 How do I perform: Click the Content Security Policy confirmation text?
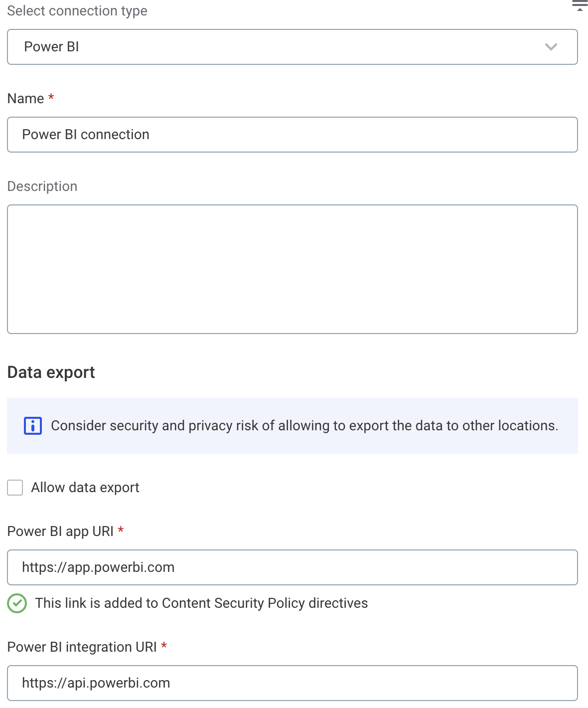tap(201, 603)
